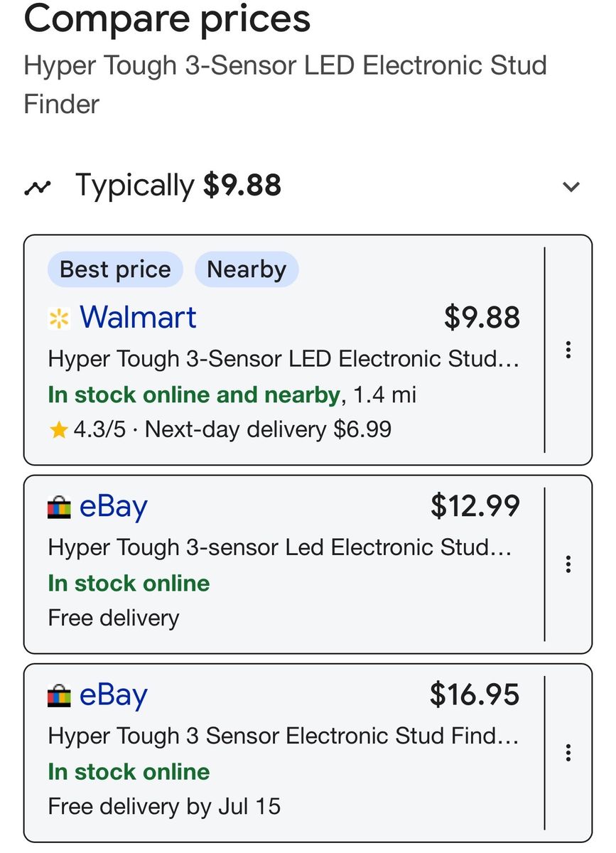Select the Best price chip
This screenshot has height=853, width=616.
click(115, 270)
